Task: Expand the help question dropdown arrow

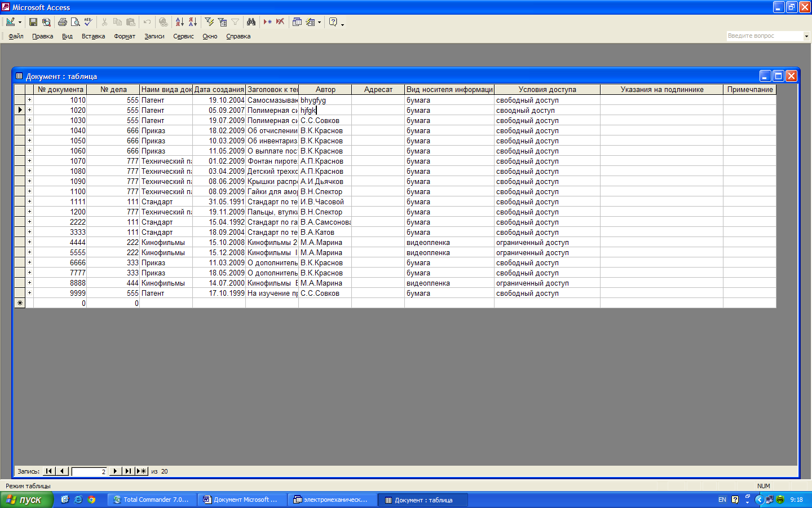Action: coord(806,36)
